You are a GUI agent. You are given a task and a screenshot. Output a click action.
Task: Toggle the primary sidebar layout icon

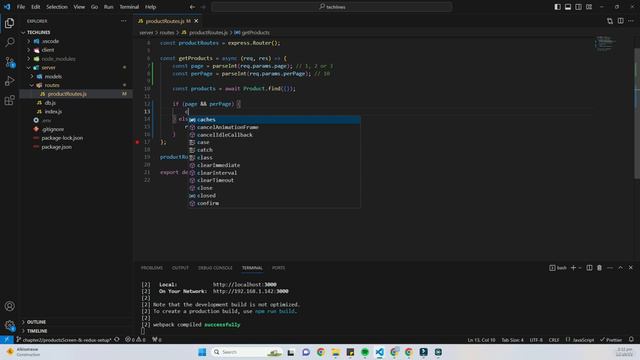(x=557, y=7)
